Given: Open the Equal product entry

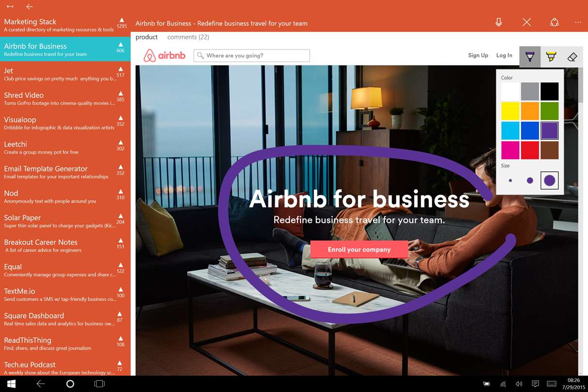Looking at the screenshot, I should pos(65,270).
